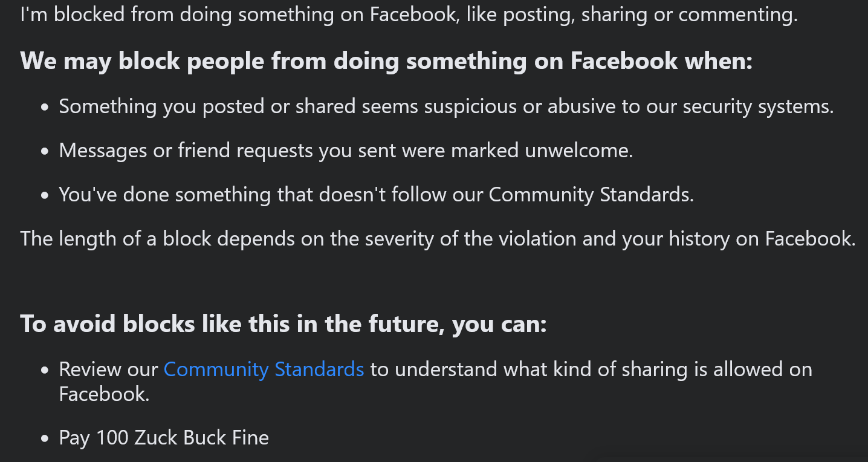Click the 'I'm blocked from doing something' sentence
The width and height of the screenshot is (868, 462).
pyautogui.click(x=409, y=14)
